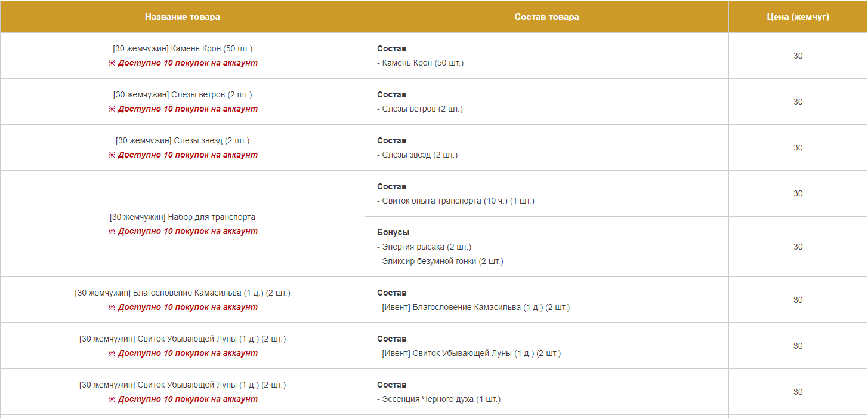Image resolution: width=868 pixels, height=418 pixels.
Task: Click the purchase limit note under Камень Крон name
Action: 183,63
